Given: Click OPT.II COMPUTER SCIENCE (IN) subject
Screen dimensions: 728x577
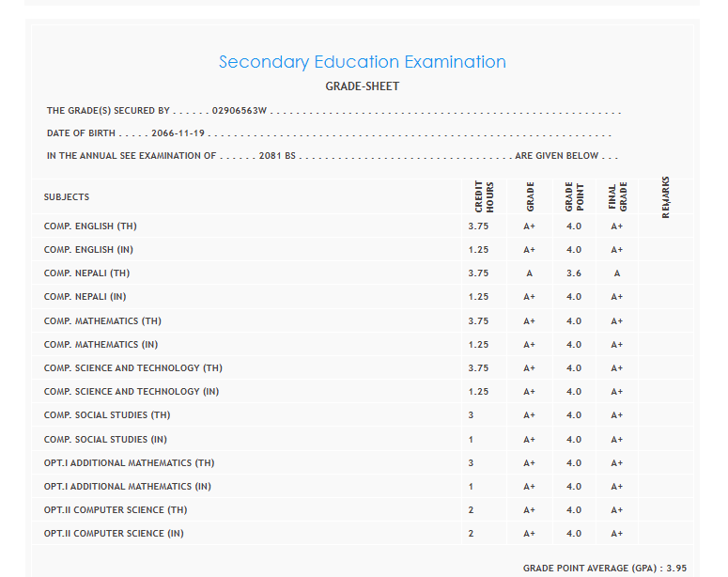Looking at the screenshot, I should (x=114, y=534).
